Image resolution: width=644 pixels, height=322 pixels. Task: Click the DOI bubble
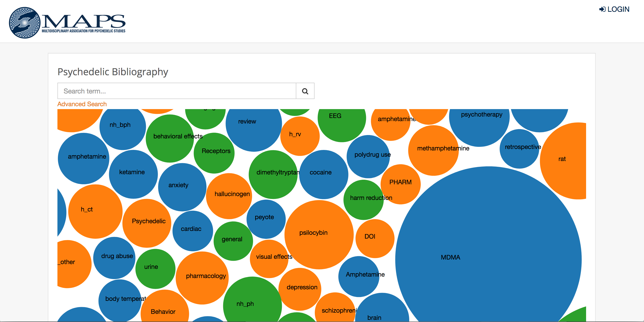point(375,239)
